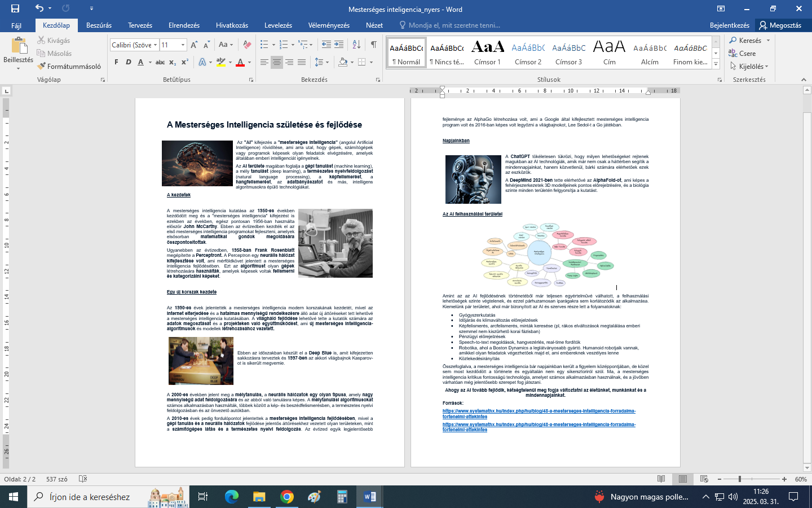812x508 pixels.
Task: Open Google Chrome from the taskbar
Action: [x=286, y=497]
